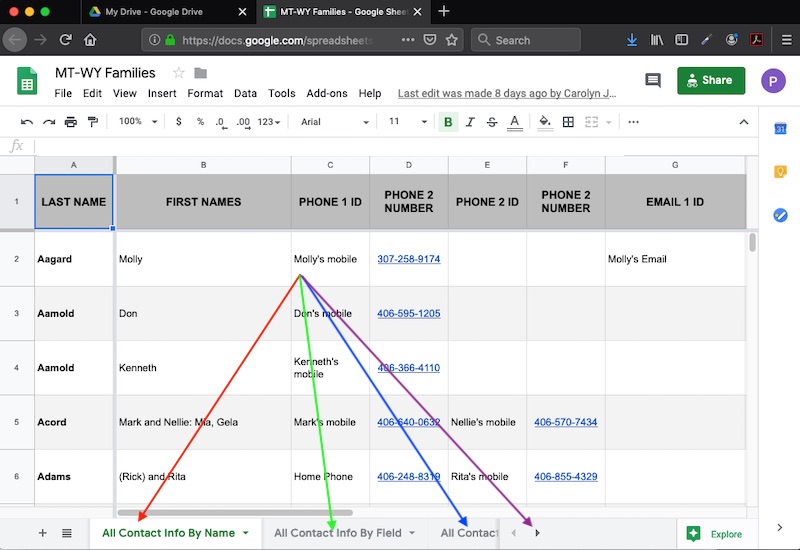Open the 123 number format dropdown
This screenshot has width=800, height=550.
[x=269, y=122]
